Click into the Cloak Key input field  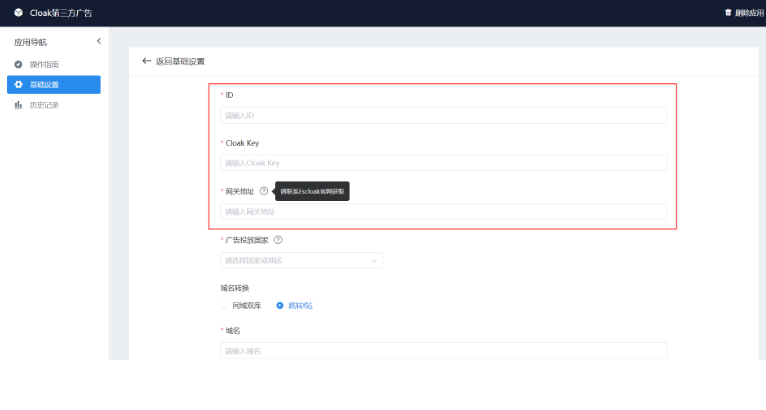click(x=443, y=163)
